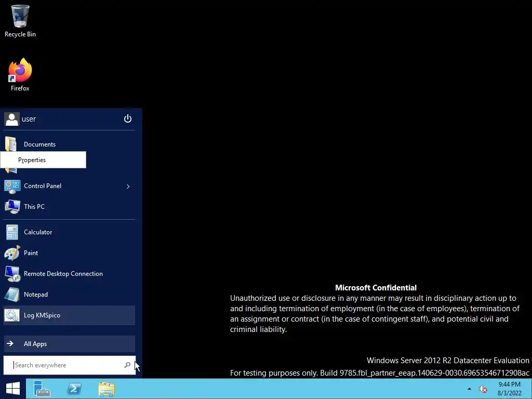Viewport: 532px width, 399px height.
Task: Select the 'This PC' label text
Action: point(34,207)
